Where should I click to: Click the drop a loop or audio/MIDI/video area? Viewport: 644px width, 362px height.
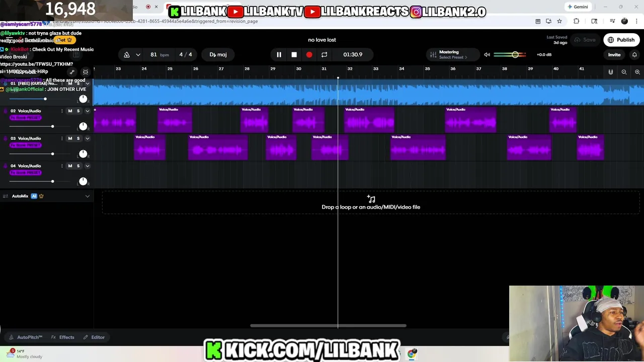coord(371,202)
